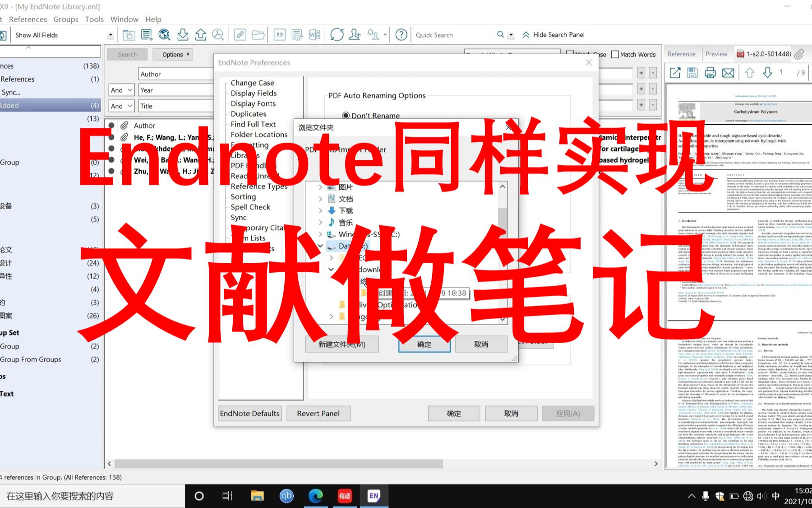Click the paperclip attachment icon beside the PDF tab
812x508 pixels.
tap(799, 54)
